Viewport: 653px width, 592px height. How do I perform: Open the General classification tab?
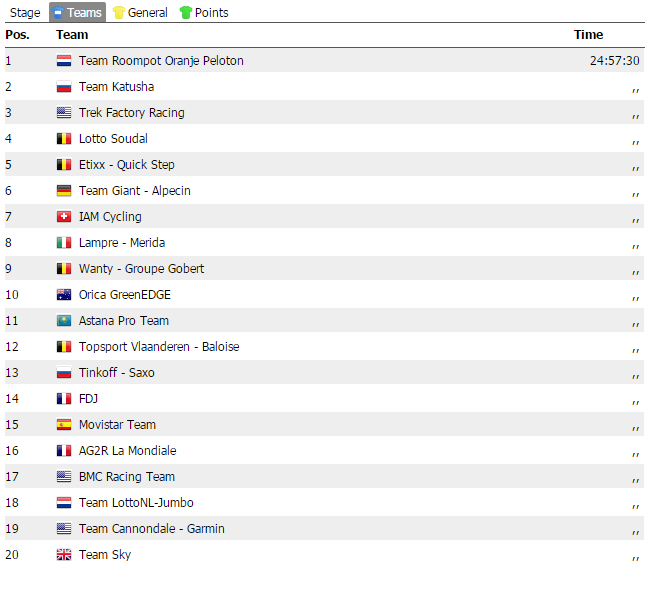click(x=147, y=13)
